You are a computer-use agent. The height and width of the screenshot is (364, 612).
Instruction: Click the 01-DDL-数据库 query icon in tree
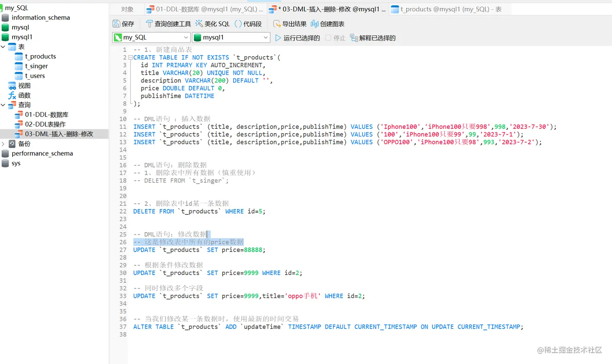(x=19, y=114)
